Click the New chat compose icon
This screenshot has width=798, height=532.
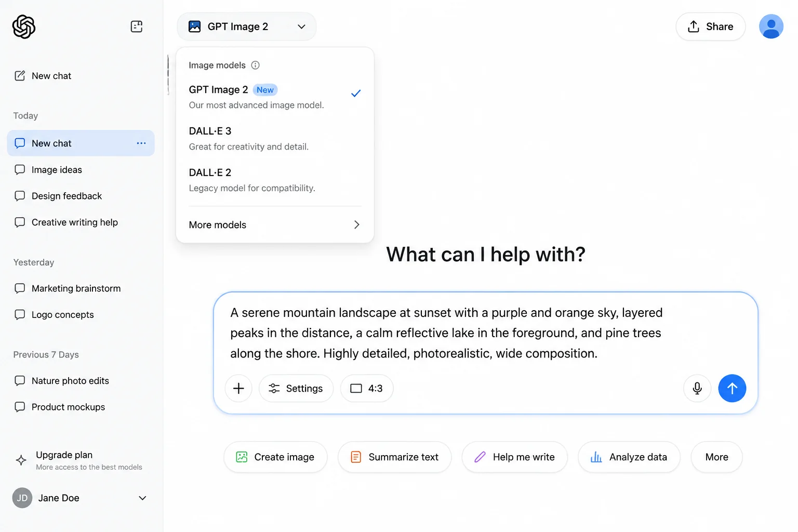coord(20,76)
